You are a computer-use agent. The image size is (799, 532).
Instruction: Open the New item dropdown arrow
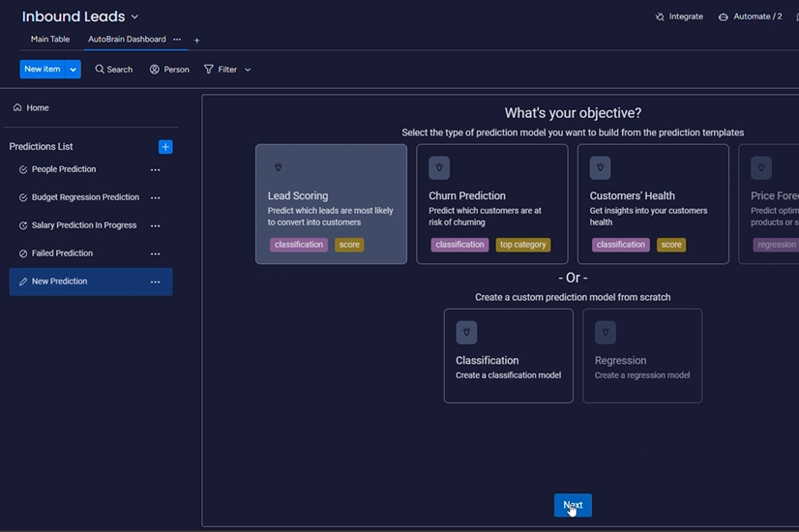73,70
